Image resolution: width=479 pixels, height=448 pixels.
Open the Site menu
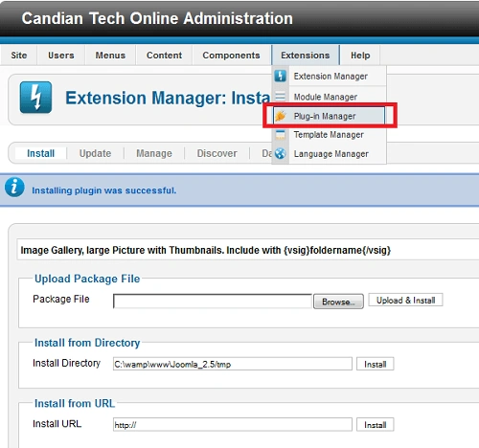click(x=19, y=56)
